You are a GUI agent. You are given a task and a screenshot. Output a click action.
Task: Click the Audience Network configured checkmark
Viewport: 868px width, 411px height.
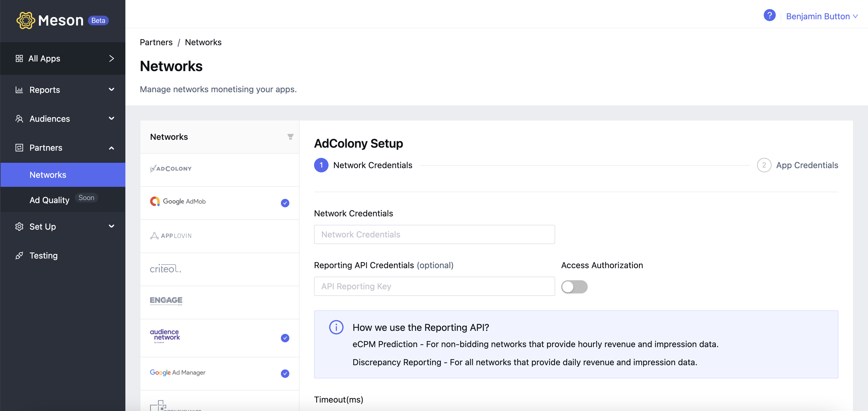pos(285,338)
